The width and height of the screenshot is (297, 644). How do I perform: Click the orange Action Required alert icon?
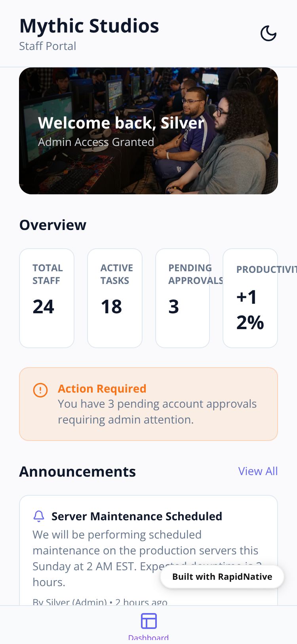pyautogui.click(x=40, y=390)
